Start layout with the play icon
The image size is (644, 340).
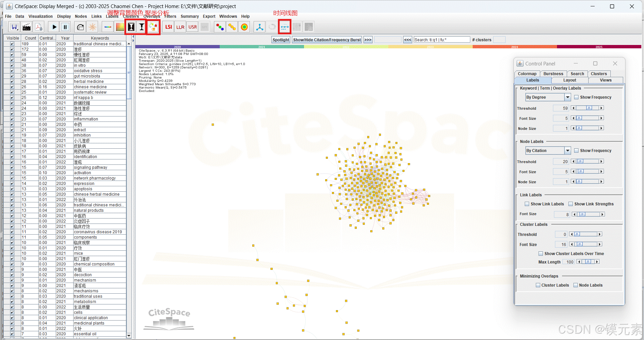pyautogui.click(x=54, y=27)
